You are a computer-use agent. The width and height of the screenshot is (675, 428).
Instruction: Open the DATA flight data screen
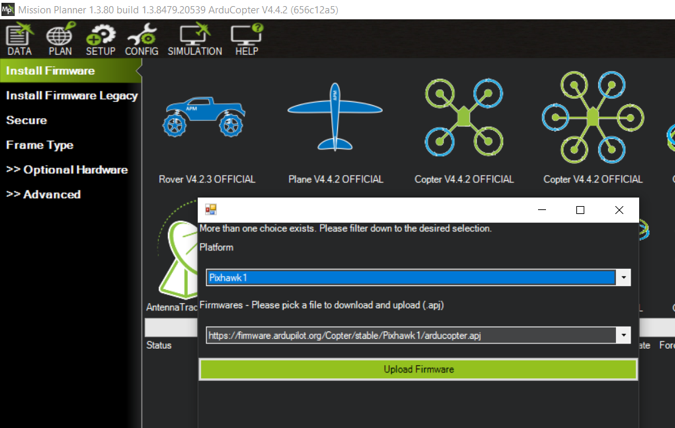(x=19, y=40)
